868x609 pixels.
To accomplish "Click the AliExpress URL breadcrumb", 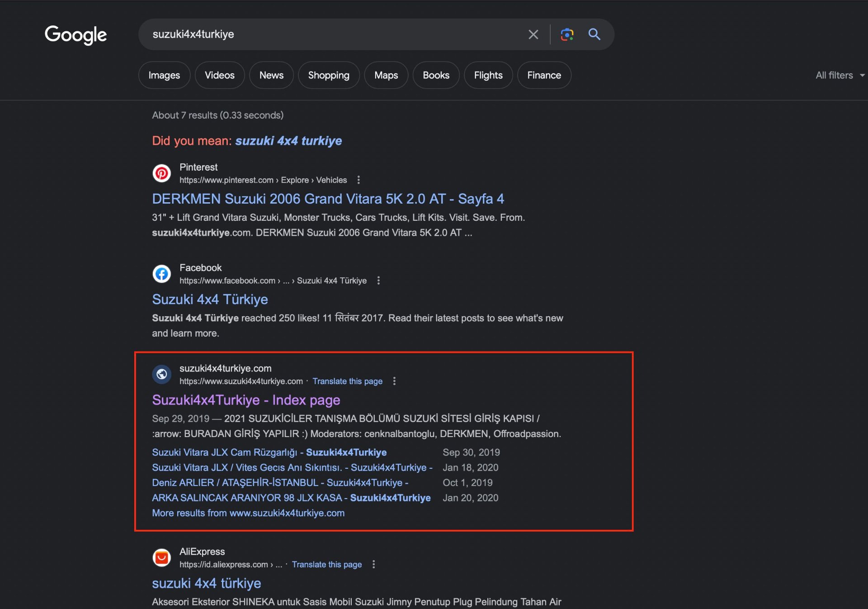I will pyautogui.click(x=231, y=564).
